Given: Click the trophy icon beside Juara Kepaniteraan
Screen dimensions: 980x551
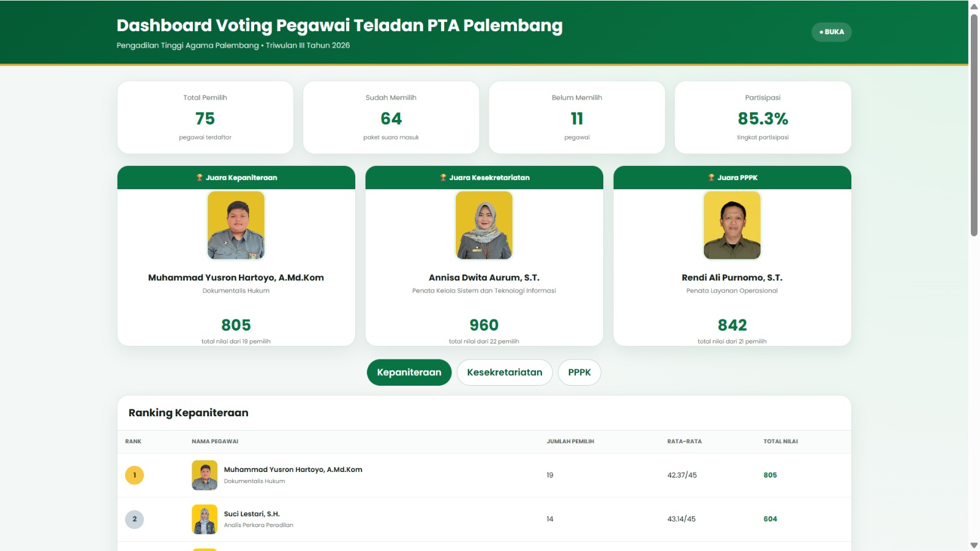Looking at the screenshot, I should (200, 178).
